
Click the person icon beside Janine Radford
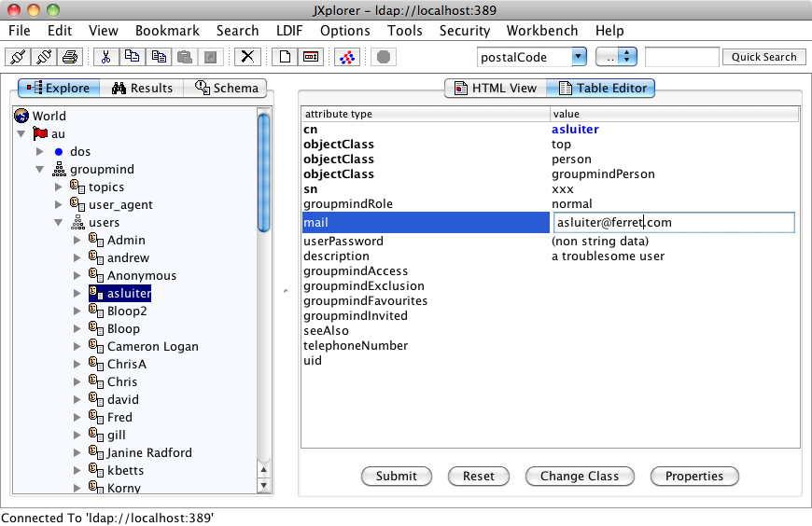click(x=96, y=452)
